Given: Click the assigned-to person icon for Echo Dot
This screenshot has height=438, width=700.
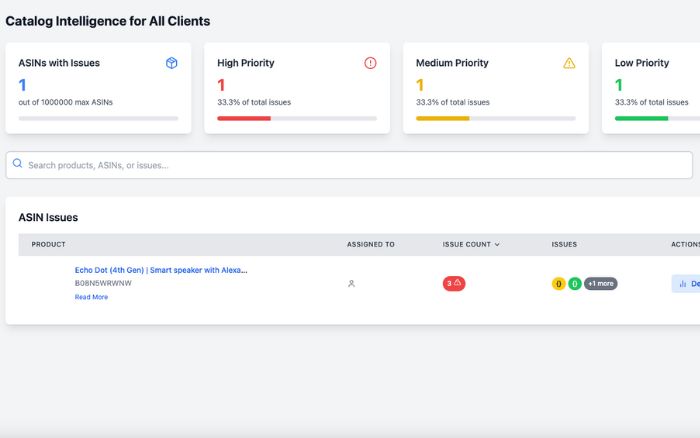Looking at the screenshot, I should pyautogui.click(x=351, y=284).
